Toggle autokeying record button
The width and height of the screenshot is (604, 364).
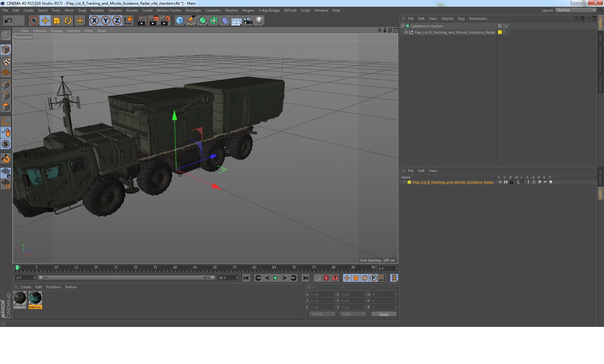point(326,278)
